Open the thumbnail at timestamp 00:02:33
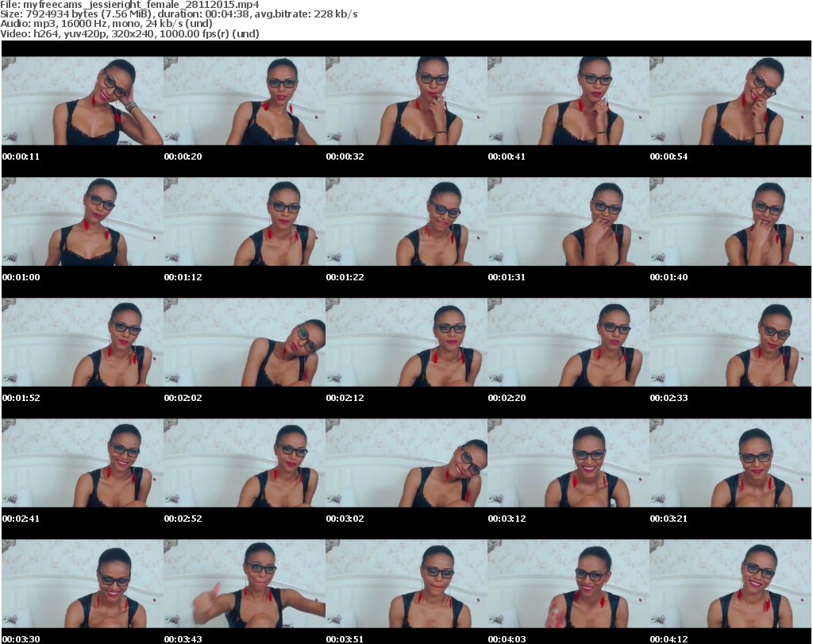Image resolution: width=813 pixels, height=644 pixels. (x=730, y=342)
